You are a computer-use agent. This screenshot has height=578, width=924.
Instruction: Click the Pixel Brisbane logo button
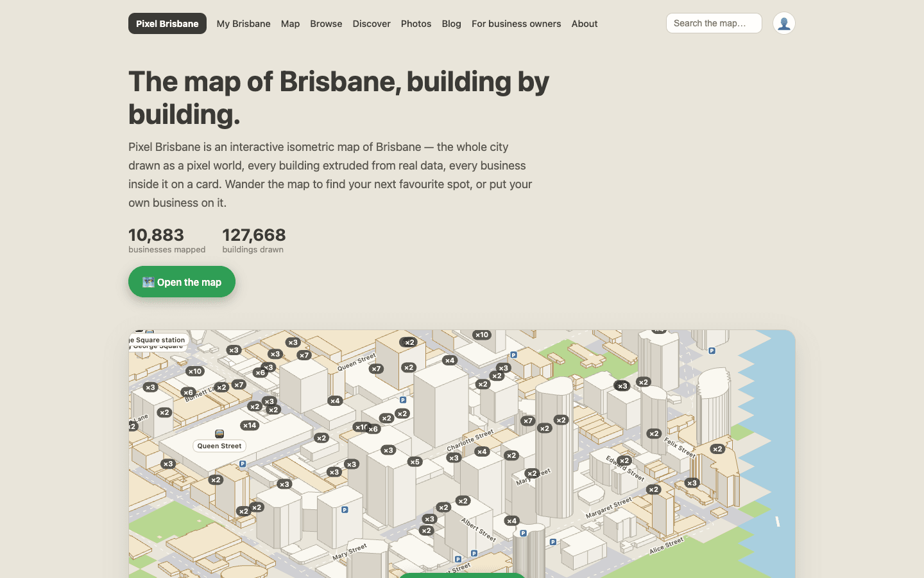tap(167, 24)
